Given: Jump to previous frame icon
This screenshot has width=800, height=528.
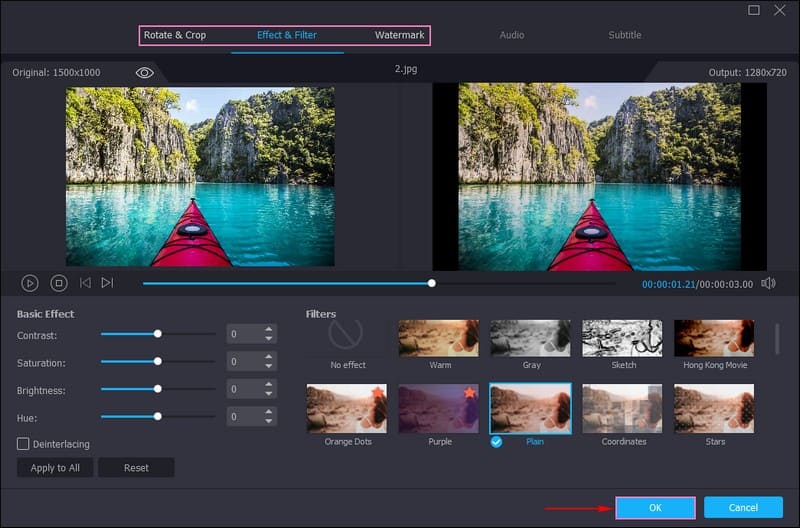Looking at the screenshot, I should [85, 283].
